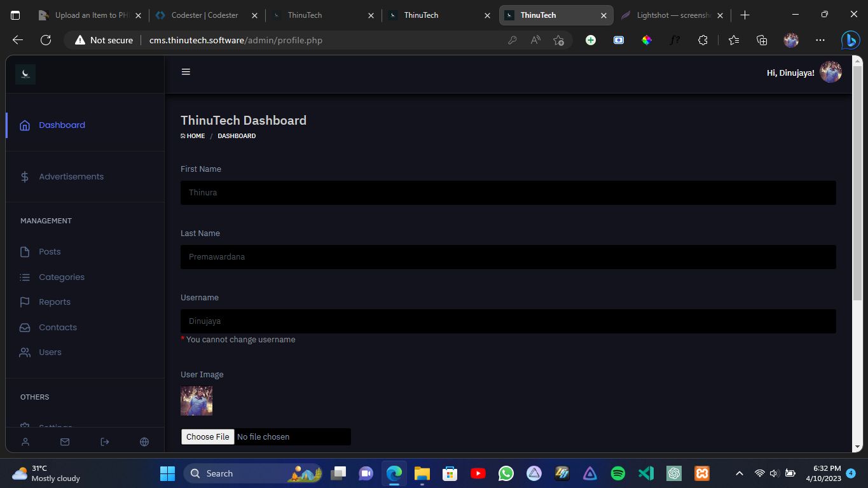Open the profile icon in sidebar footer

[x=25, y=442]
